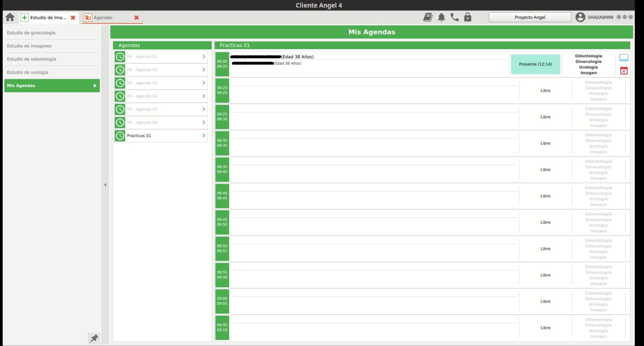The image size is (644, 346).
Task: Select the 08:25 08:30 time slot
Action: [222, 117]
